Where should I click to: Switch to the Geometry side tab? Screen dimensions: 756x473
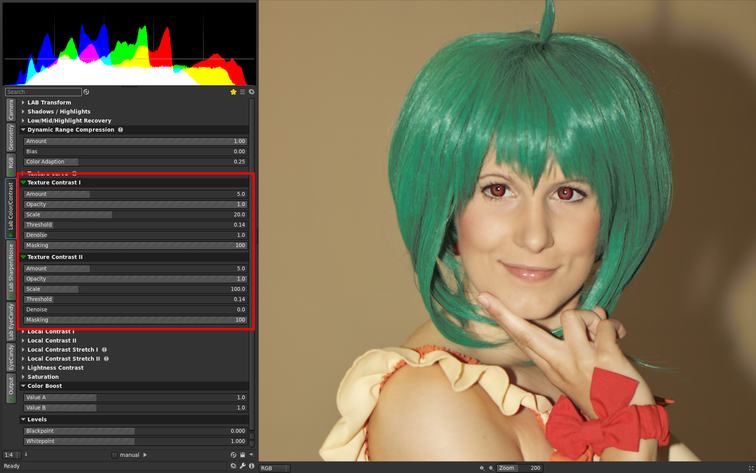pyautogui.click(x=11, y=137)
